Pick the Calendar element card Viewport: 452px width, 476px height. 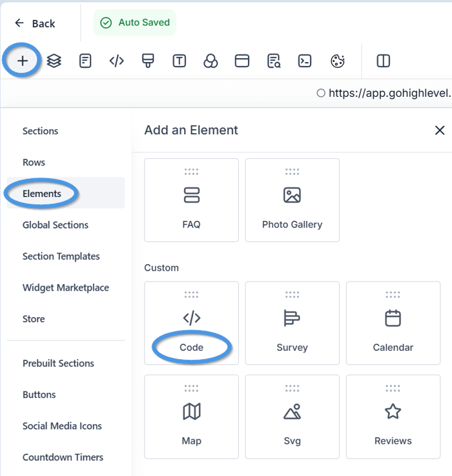393,323
